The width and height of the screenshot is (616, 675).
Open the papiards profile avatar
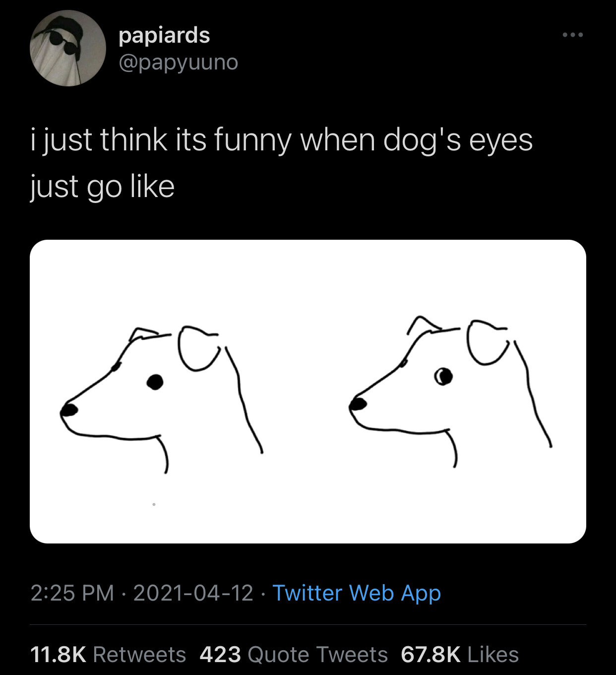(x=68, y=48)
